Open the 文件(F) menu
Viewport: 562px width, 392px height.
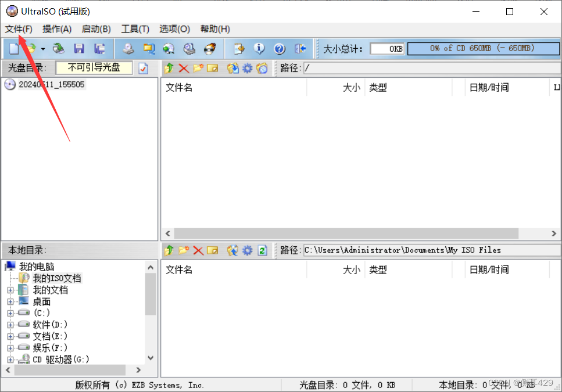(x=19, y=29)
